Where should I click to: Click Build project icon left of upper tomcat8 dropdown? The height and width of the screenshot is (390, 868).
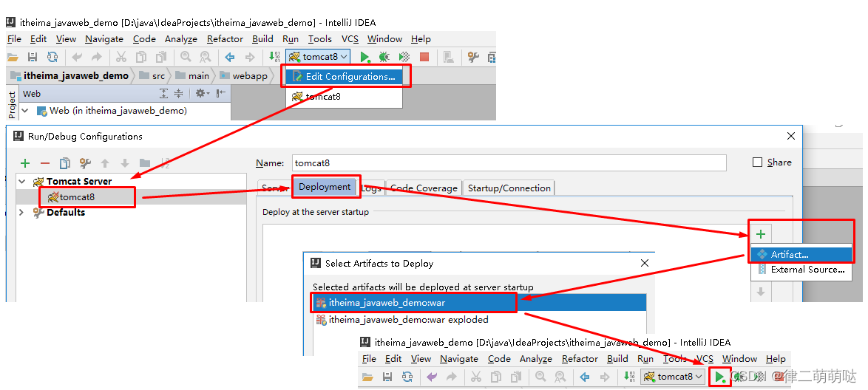point(274,56)
